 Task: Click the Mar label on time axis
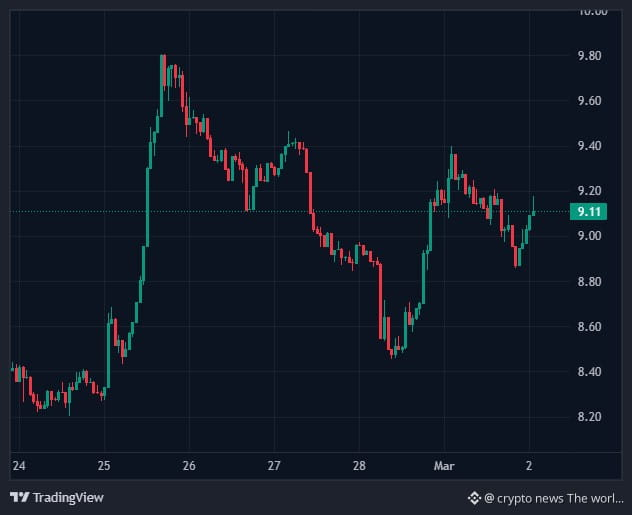click(444, 466)
